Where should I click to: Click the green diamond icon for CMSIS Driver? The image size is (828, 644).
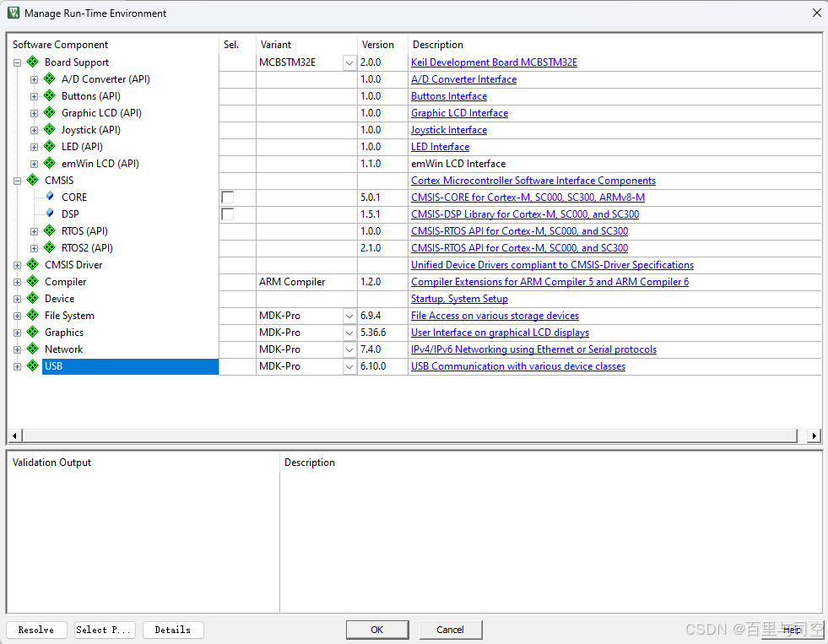[33, 264]
